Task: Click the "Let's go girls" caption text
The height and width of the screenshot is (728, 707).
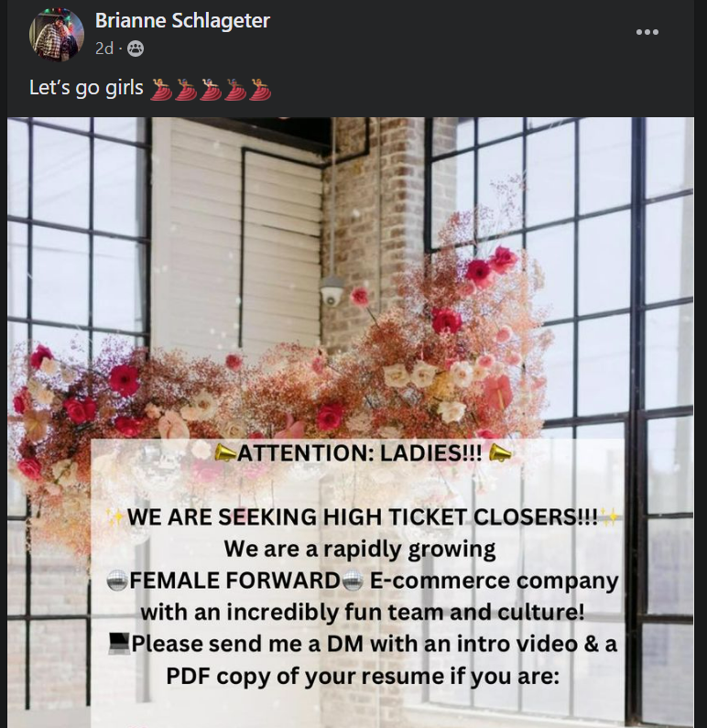Action: pyautogui.click(x=86, y=87)
